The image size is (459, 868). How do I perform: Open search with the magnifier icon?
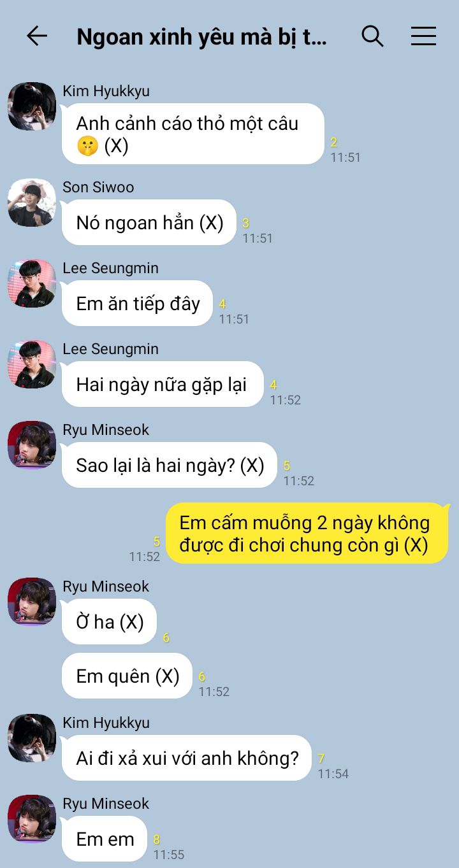372,36
